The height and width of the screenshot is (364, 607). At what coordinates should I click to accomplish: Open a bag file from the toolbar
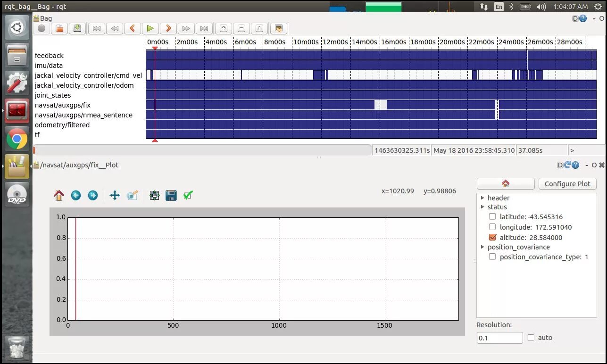(x=59, y=28)
